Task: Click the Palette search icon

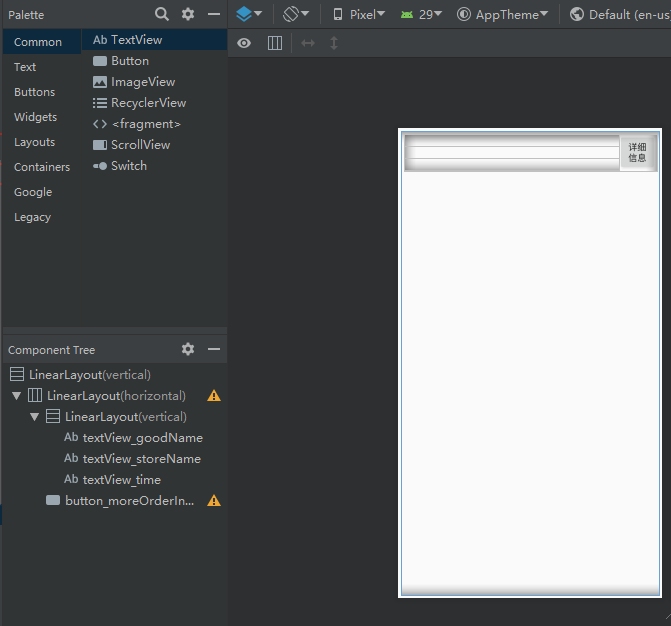Action: pos(162,15)
